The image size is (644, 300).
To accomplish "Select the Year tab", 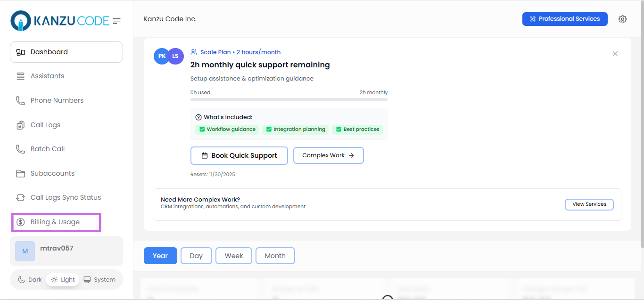I will pos(160,256).
